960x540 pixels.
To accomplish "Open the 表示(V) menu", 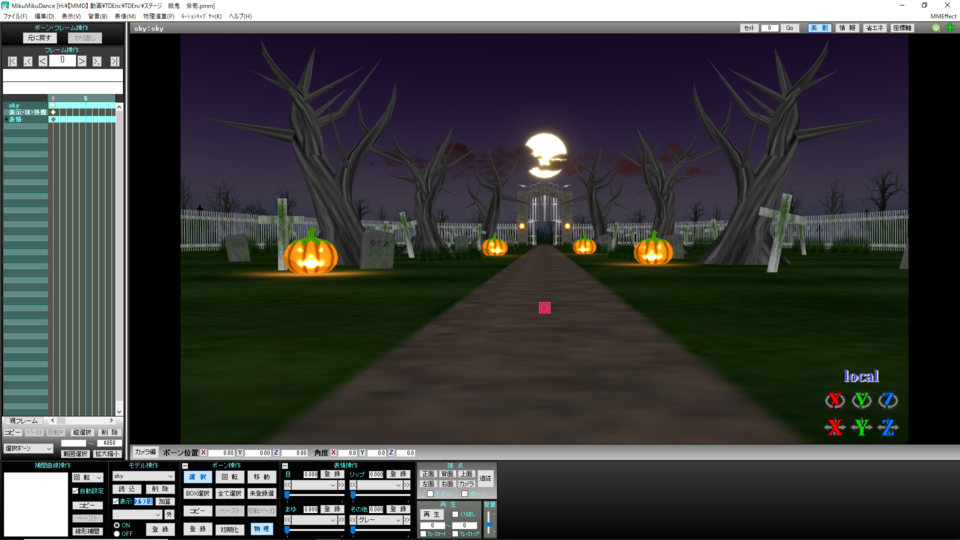I will (x=71, y=17).
